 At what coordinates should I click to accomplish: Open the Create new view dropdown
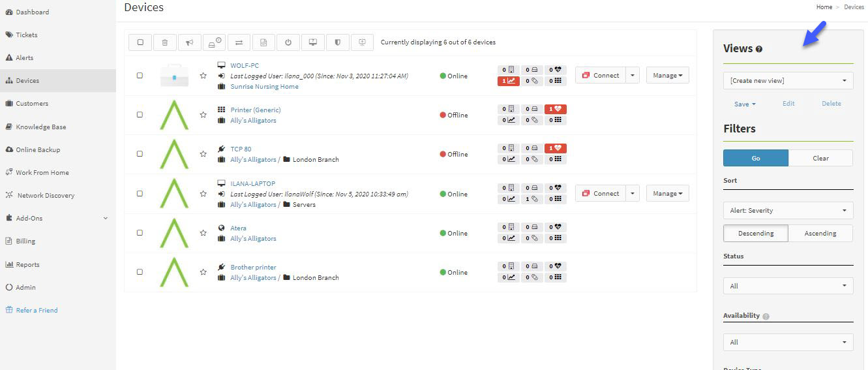(788, 81)
